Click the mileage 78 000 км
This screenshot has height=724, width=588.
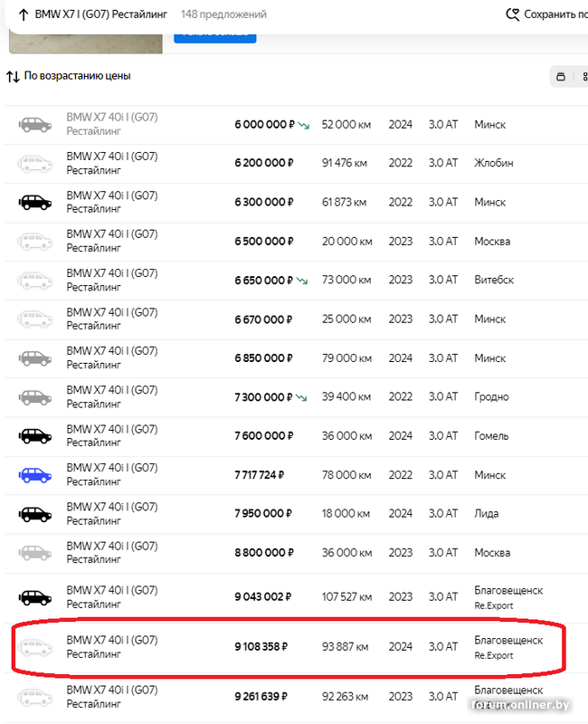[346, 475]
